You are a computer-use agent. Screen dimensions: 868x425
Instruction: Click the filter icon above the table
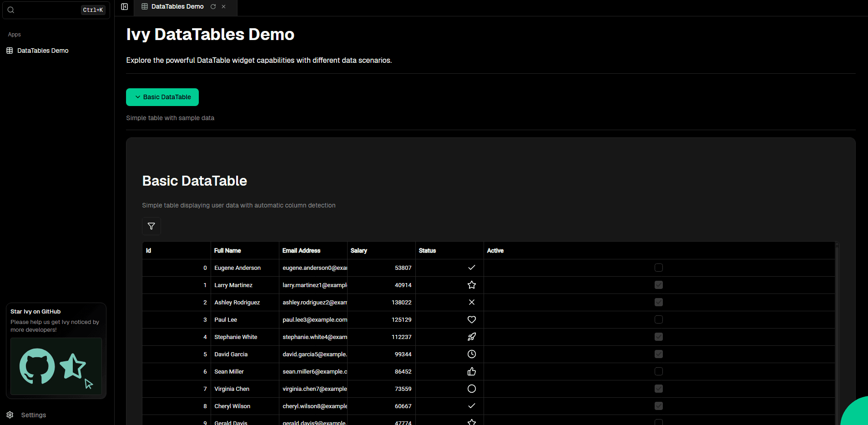pos(151,226)
